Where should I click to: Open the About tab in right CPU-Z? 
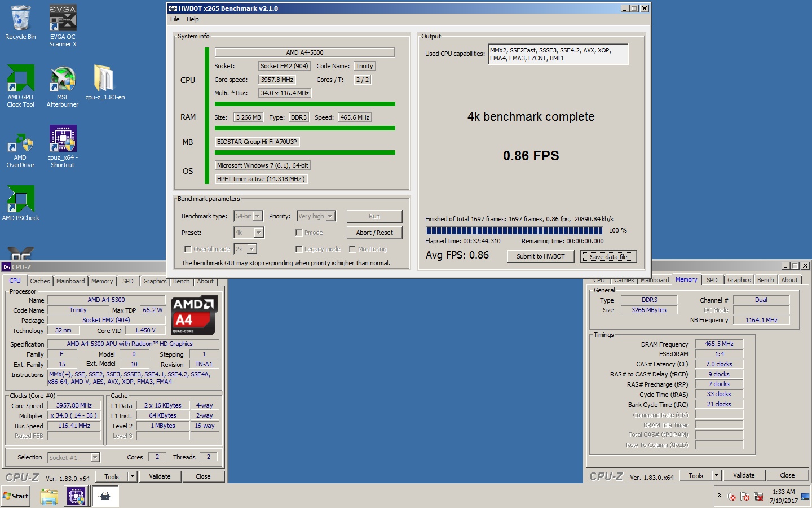pyautogui.click(x=789, y=280)
